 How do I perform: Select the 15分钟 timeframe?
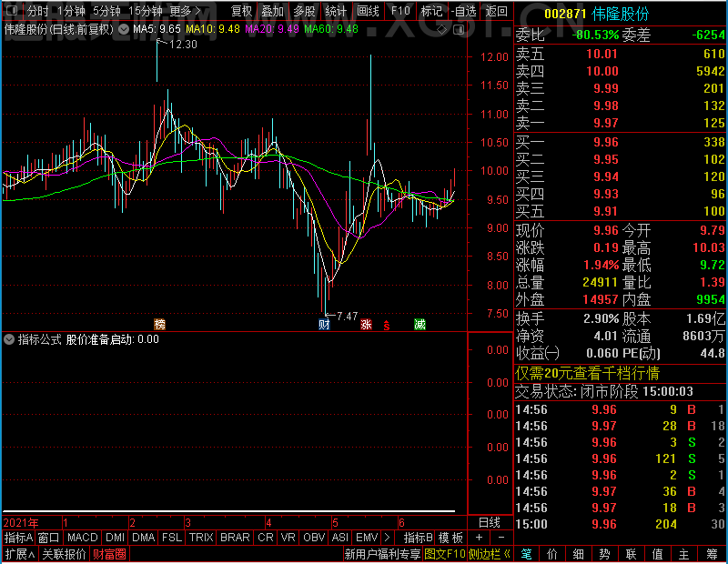[x=146, y=11]
